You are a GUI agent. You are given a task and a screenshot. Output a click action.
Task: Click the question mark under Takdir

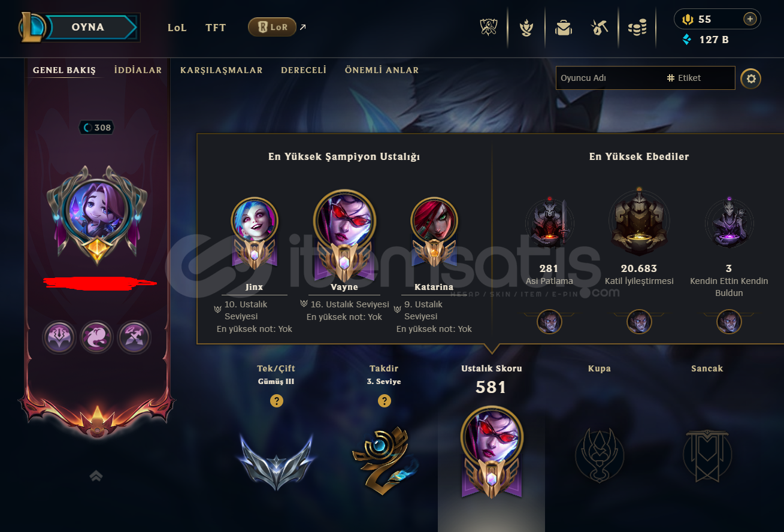384,401
